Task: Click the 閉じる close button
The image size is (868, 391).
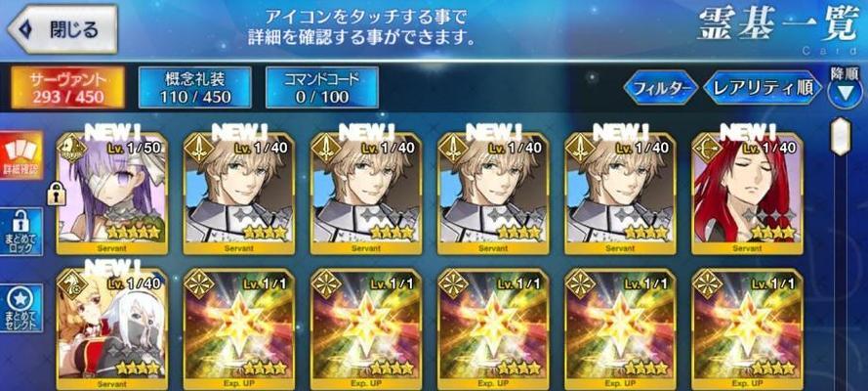Action: pyautogui.click(x=62, y=28)
